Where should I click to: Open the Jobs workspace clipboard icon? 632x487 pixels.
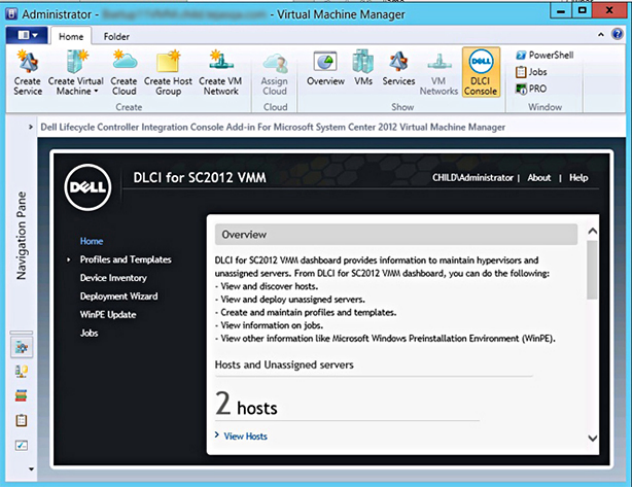(x=21, y=420)
